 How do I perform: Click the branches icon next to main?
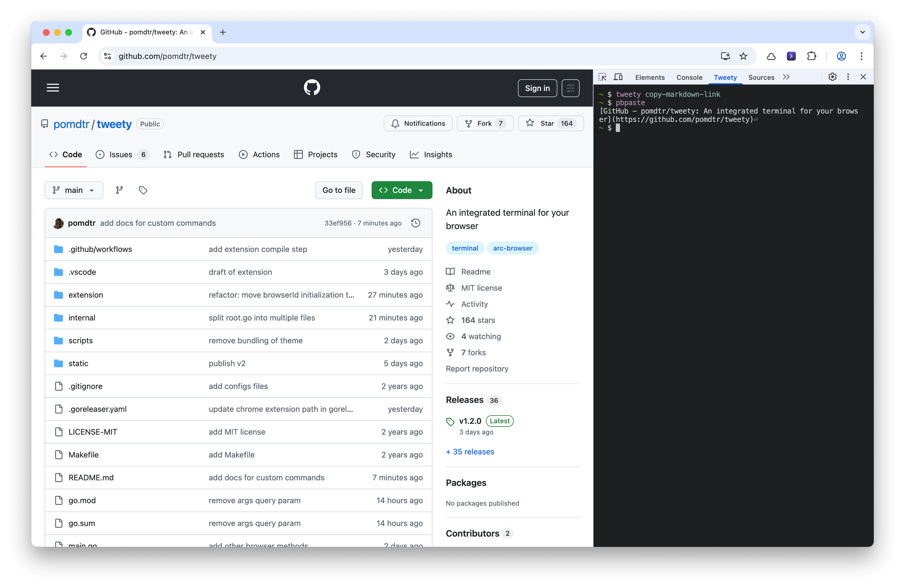tap(119, 190)
